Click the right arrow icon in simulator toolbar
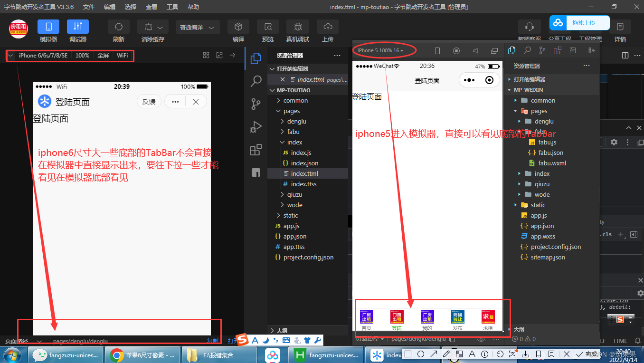Image resolution: width=644 pixels, height=363 pixels. (x=232, y=55)
